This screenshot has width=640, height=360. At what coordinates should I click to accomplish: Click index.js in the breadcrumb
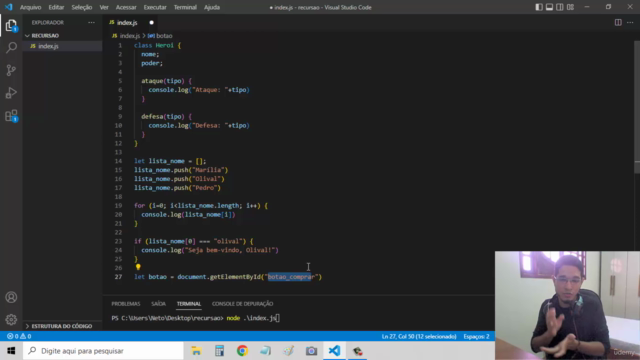click(x=130, y=36)
